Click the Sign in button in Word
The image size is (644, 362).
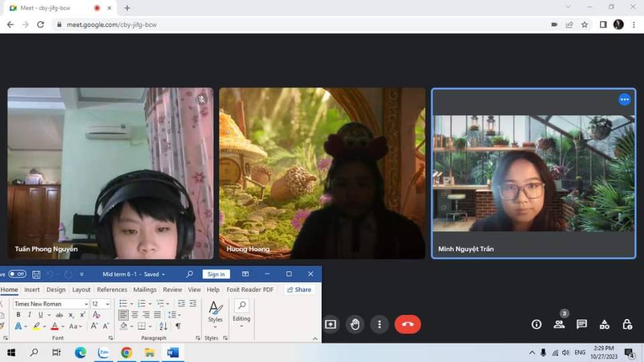(x=216, y=274)
